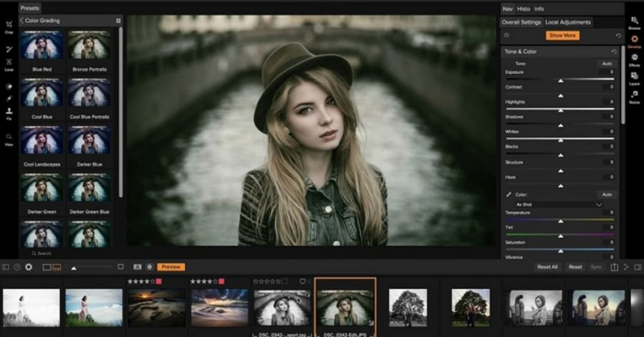Open the Overall Settings tab
Viewport: 644px width, 337px height.
521,22
